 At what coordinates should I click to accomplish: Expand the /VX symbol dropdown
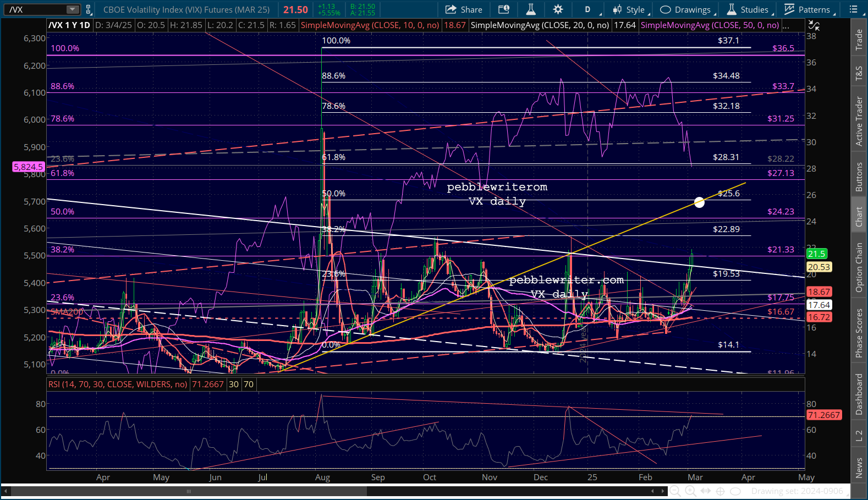pyautogui.click(x=73, y=9)
